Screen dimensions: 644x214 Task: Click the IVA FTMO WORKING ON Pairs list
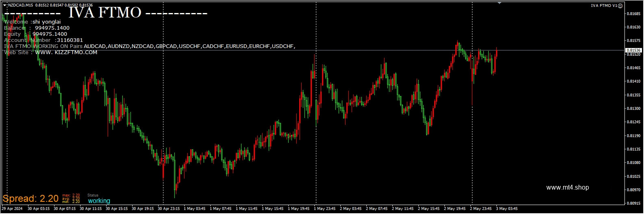tap(150, 46)
